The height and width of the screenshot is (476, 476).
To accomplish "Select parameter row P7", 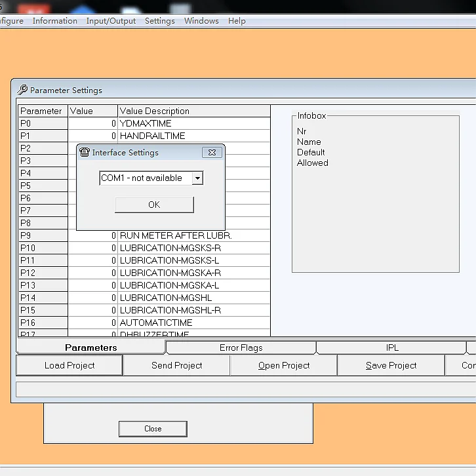I will [43, 210].
